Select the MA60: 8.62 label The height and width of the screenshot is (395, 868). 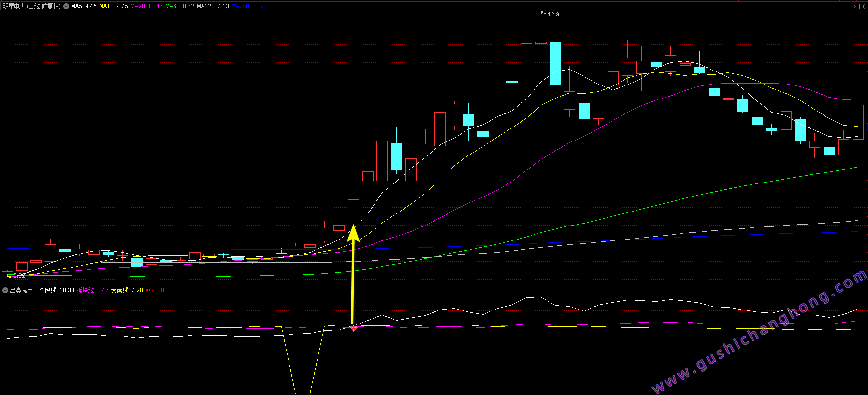pyautogui.click(x=180, y=6)
